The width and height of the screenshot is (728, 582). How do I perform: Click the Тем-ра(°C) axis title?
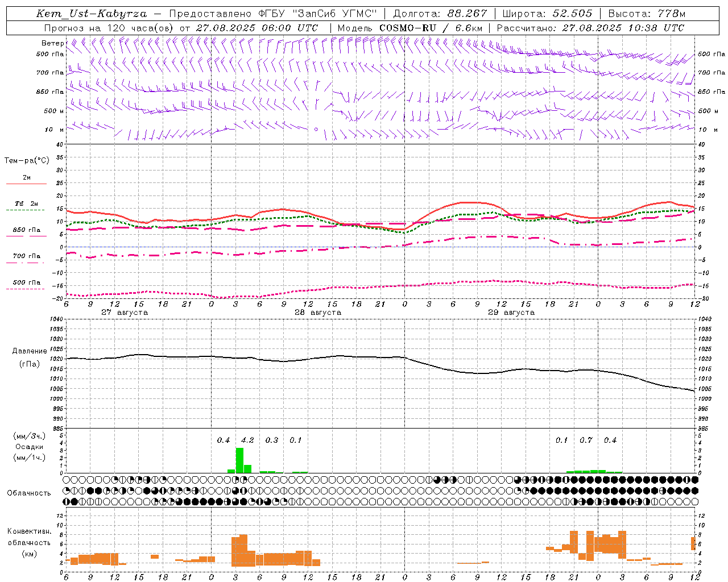pyautogui.click(x=27, y=161)
